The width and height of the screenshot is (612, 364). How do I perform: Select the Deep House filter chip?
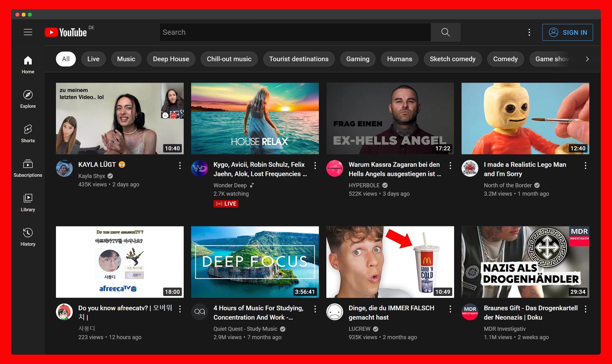click(x=171, y=59)
